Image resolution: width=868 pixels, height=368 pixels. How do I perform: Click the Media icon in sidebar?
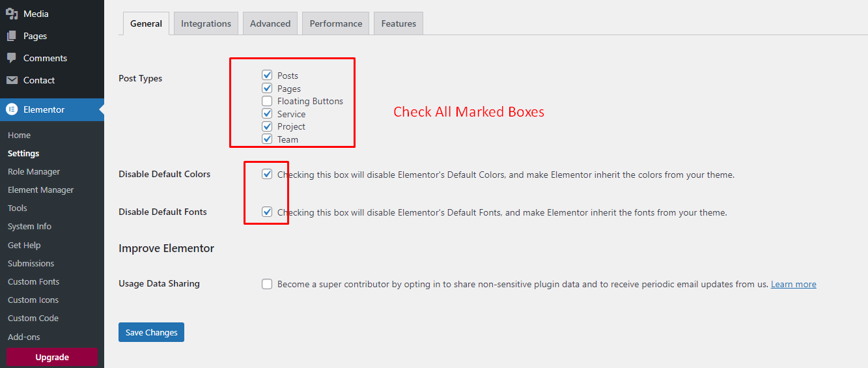(x=12, y=14)
